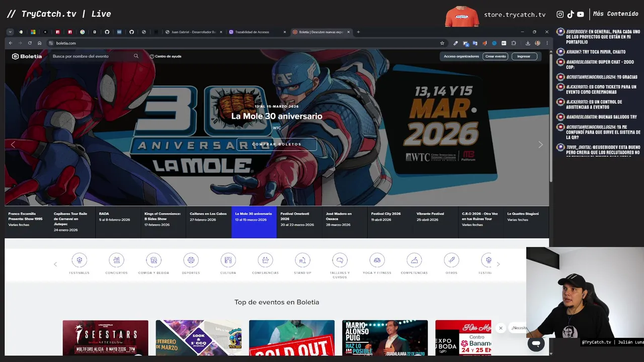Switch to the Juan Gabriel - Desarrollador tab
This screenshot has height=362, width=644.
(193, 32)
